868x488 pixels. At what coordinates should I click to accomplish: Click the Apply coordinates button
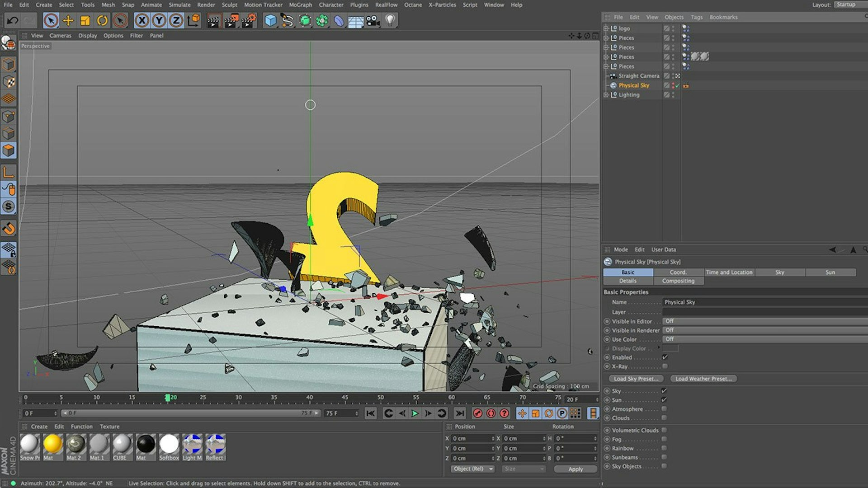[575, 469]
